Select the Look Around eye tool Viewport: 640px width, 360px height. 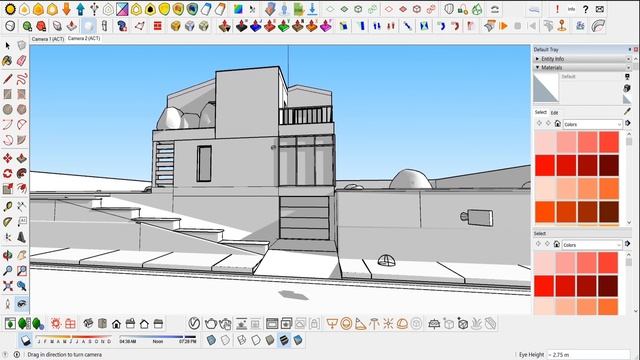[22, 303]
